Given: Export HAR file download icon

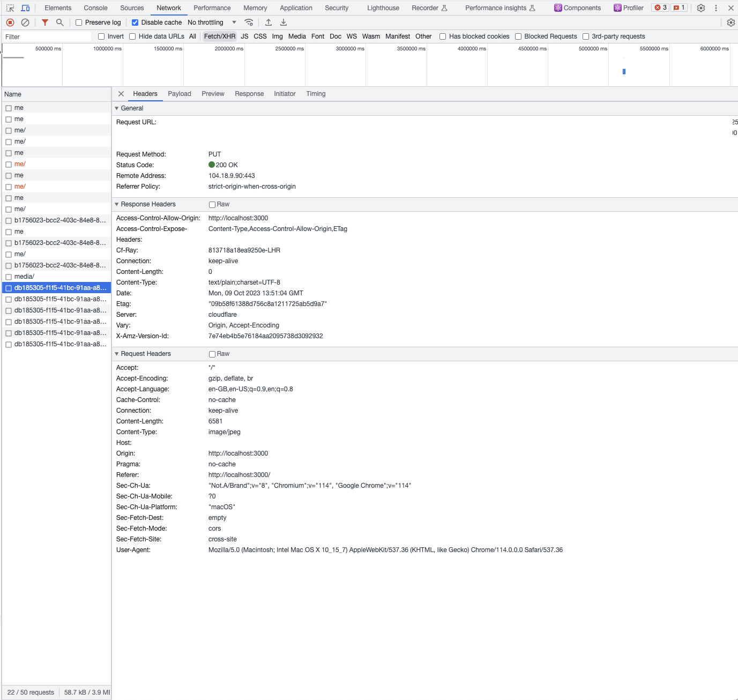Looking at the screenshot, I should click(284, 23).
